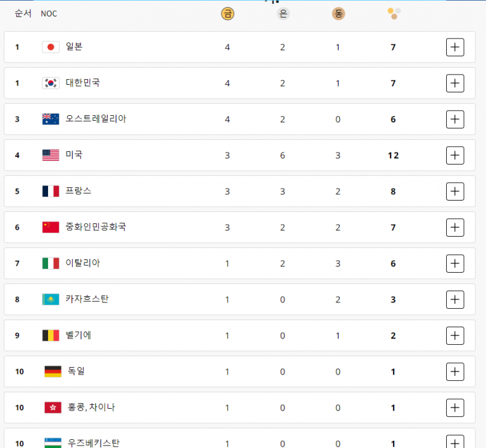Click the NOC column header
This screenshot has width=486, height=448.
[x=49, y=14]
